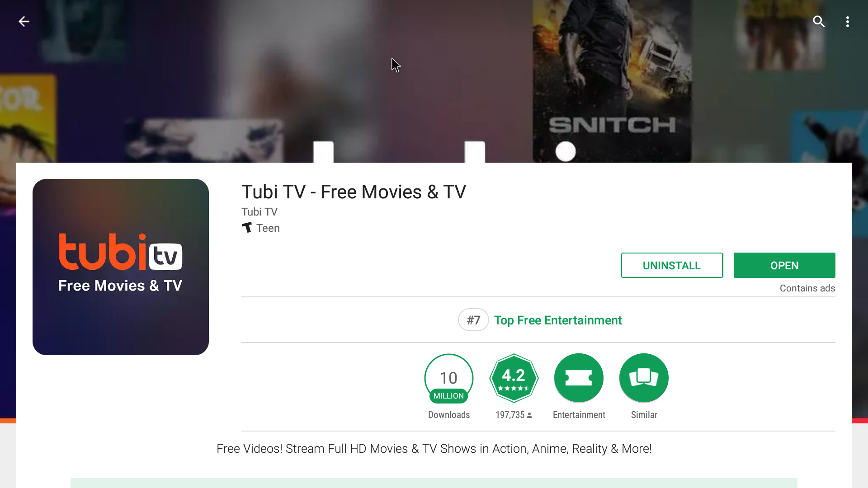The height and width of the screenshot is (488, 868).
Task: Click the UNINSTALL button
Action: click(x=672, y=265)
